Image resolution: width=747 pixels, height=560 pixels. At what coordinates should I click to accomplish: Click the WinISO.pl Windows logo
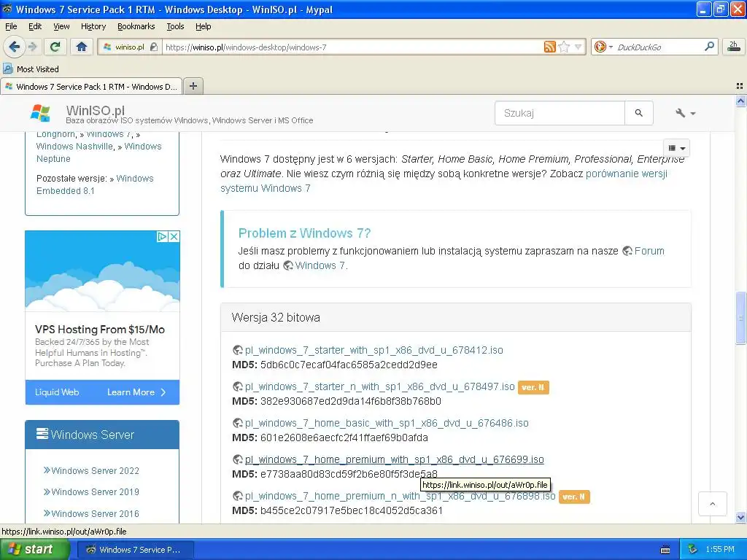click(40, 113)
